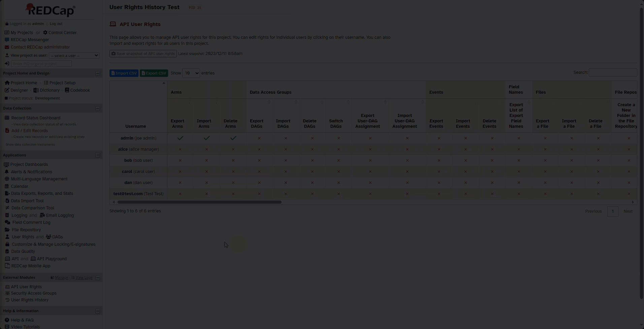
Task: Collapse the Applications section
Action: click(98, 155)
